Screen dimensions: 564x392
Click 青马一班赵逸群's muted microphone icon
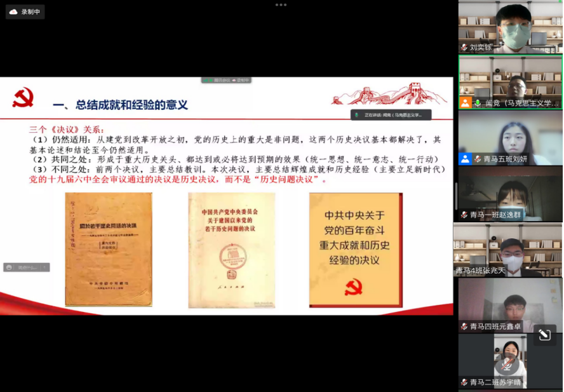point(464,215)
